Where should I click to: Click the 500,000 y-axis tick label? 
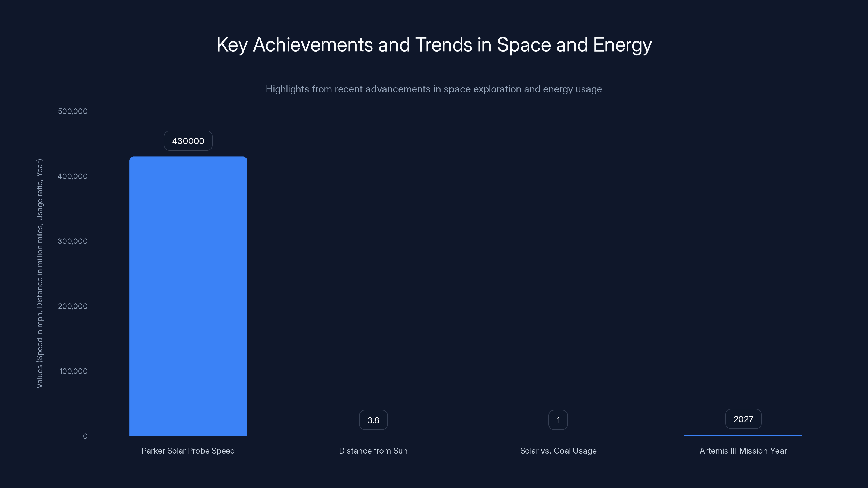[x=72, y=111]
